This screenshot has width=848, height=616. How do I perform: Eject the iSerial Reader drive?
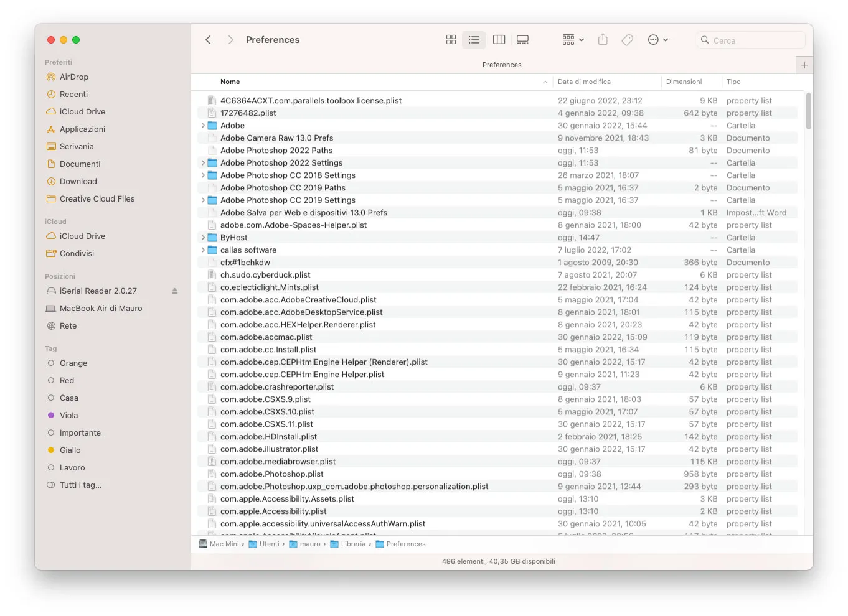(174, 291)
